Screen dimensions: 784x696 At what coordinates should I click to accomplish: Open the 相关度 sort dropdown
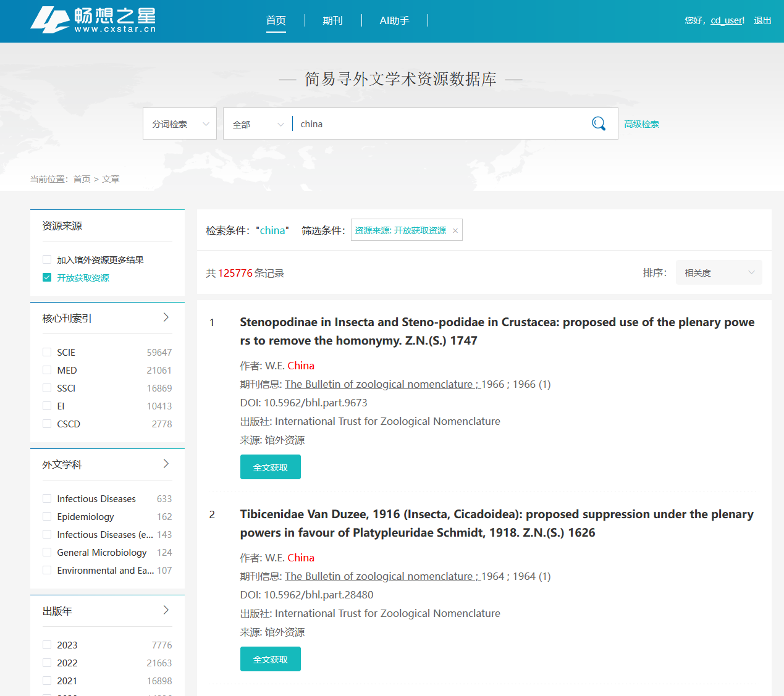(x=719, y=273)
